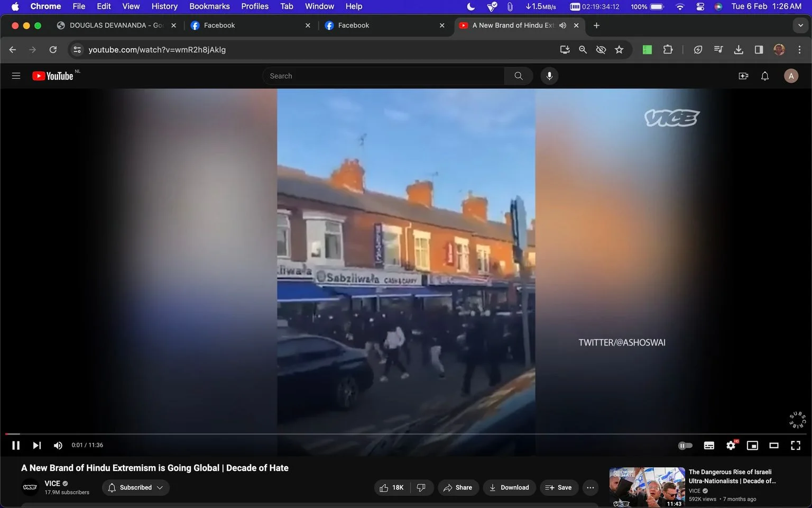Open the more actions ellipsis menu
The image size is (812, 508).
pos(590,487)
